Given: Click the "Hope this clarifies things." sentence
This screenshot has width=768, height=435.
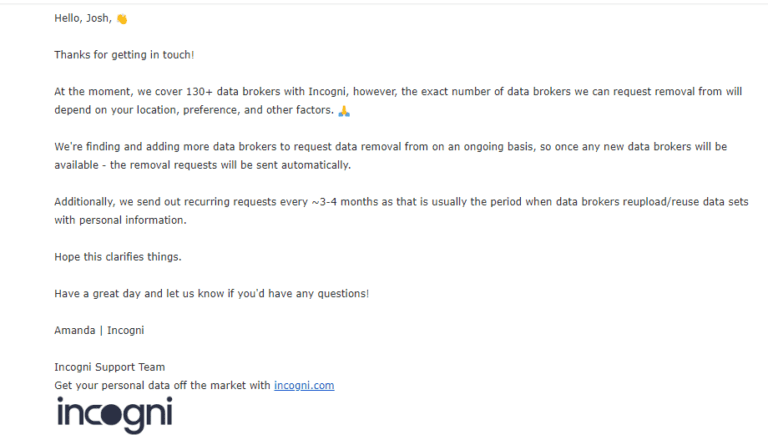Looking at the screenshot, I should (x=118, y=257).
